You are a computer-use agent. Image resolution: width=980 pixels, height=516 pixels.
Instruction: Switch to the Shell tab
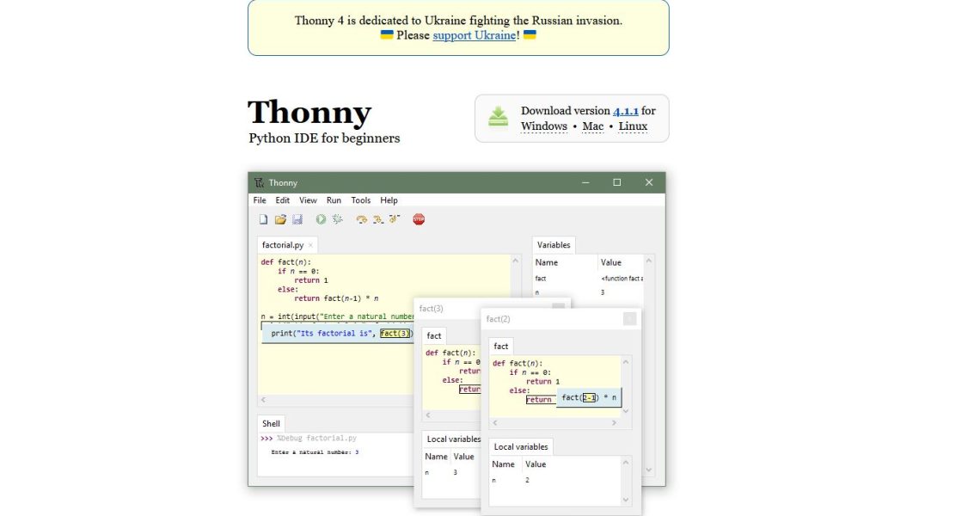(270, 423)
